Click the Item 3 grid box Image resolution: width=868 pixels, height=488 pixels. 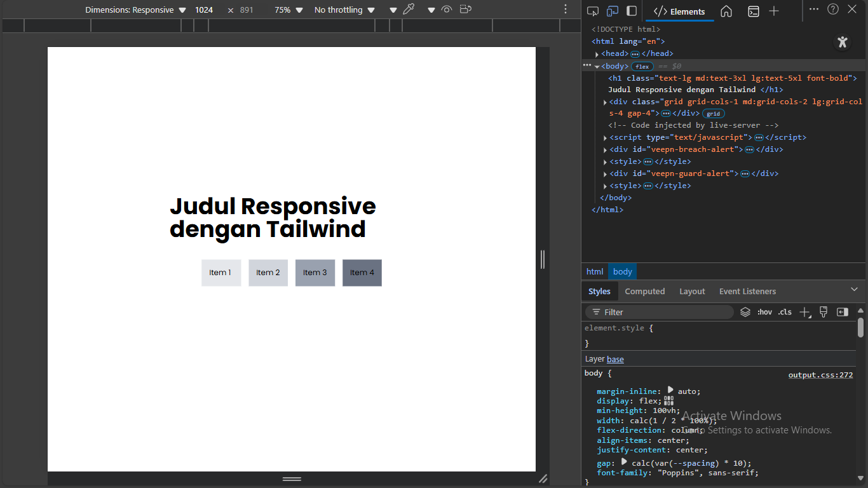315,273
